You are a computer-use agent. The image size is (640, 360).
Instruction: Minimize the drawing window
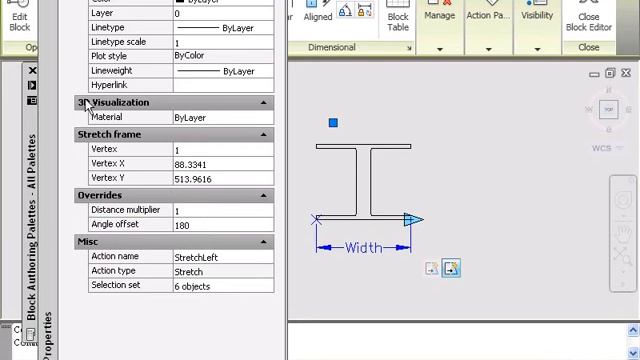[594, 74]
